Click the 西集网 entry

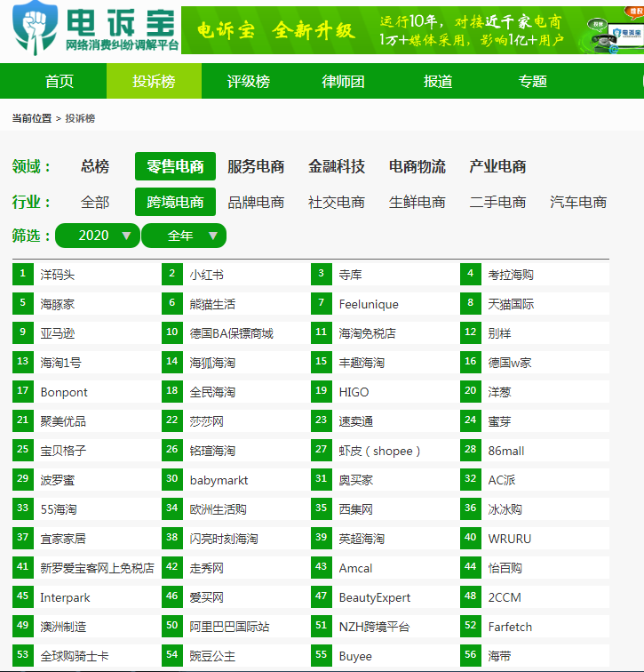[x=356, y=509]
